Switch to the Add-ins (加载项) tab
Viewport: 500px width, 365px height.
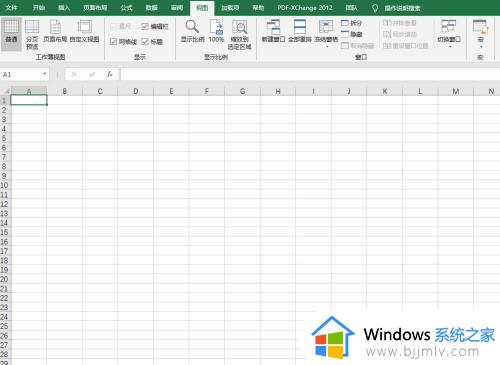click(230, 8)
